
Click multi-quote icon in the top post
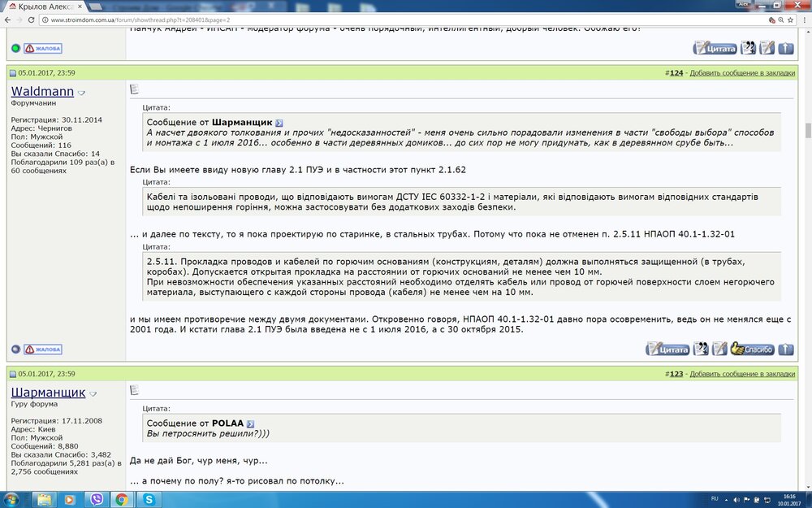[x=748, y=48]
